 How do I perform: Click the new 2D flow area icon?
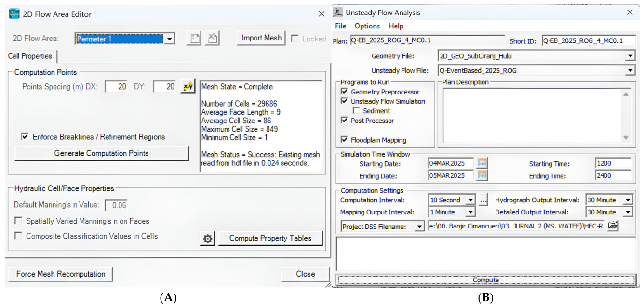coord(193,39)
